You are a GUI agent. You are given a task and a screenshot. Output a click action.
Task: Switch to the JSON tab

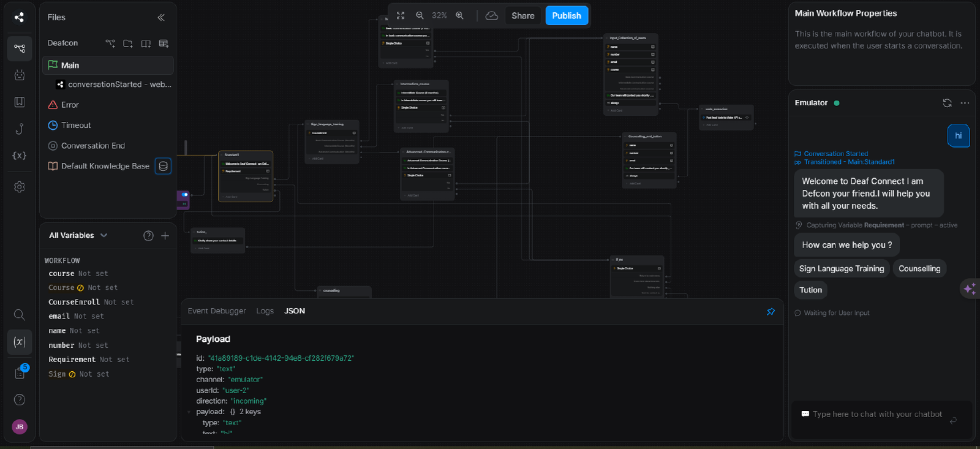(295, 311)
